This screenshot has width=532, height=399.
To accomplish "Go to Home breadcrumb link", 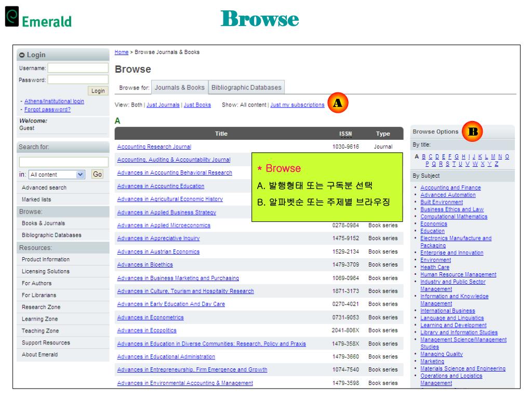I will click(x=122, y=52).
